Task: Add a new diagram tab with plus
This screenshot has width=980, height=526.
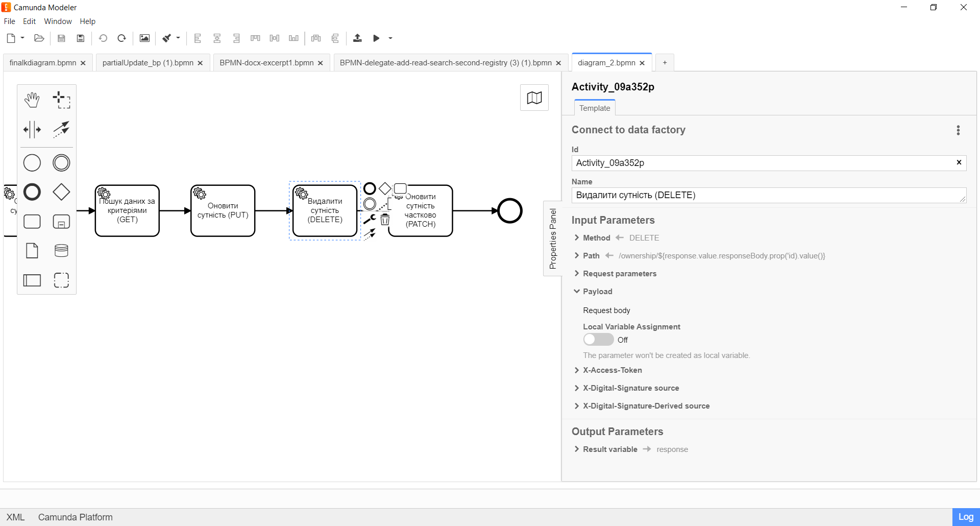Action: coord(665,63)
